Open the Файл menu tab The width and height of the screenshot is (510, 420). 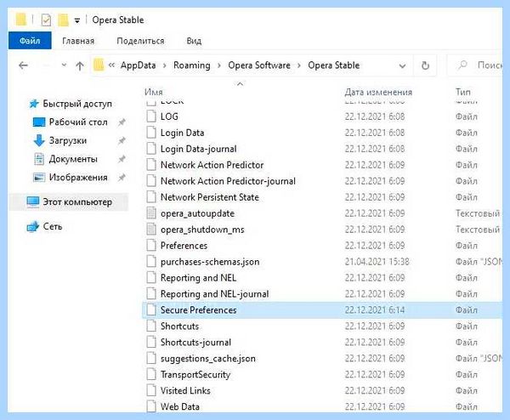point(30,41)
